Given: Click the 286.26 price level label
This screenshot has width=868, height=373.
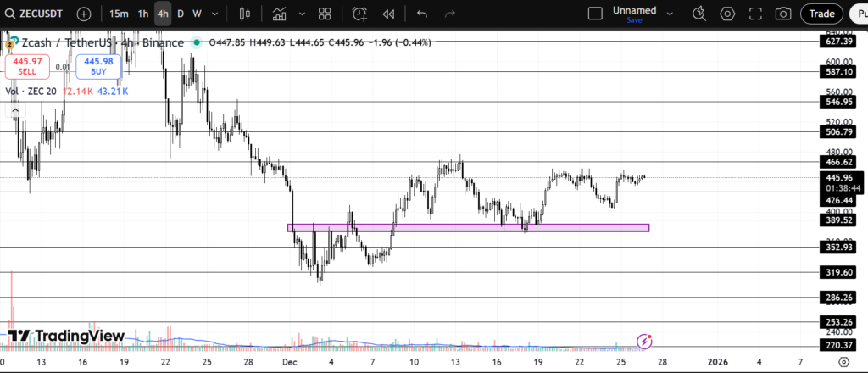Looking at the screenshot, I should (x=839, y=298).
